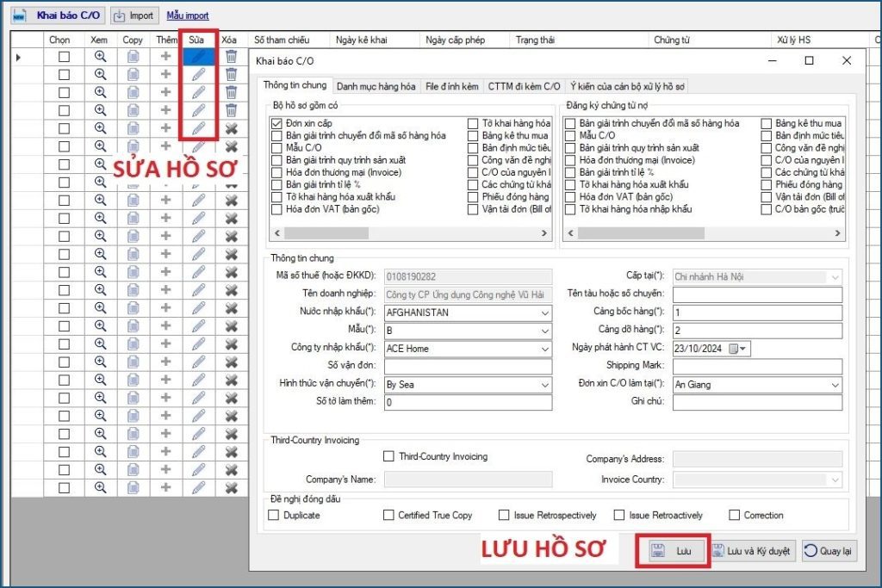Click the Shipping Mark input field
The width and height of the screenshot is (882, 588).
pos(758,367)
